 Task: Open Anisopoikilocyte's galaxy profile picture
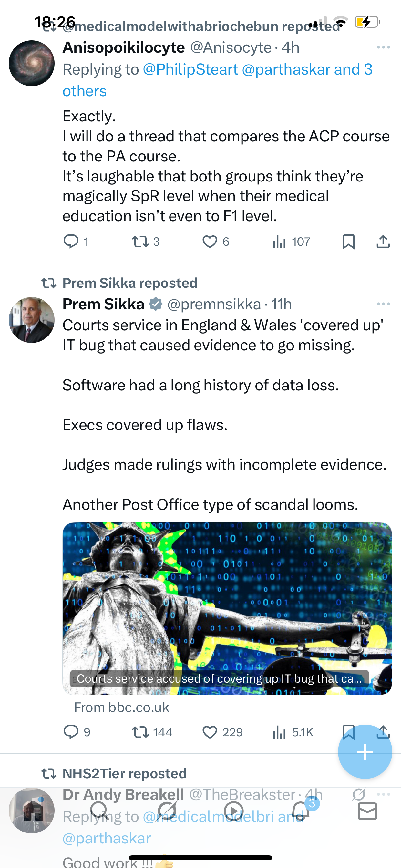32,63
